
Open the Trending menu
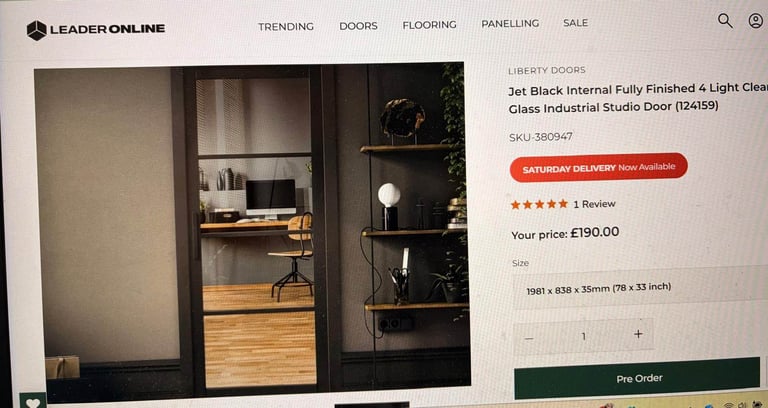(286, 26)
